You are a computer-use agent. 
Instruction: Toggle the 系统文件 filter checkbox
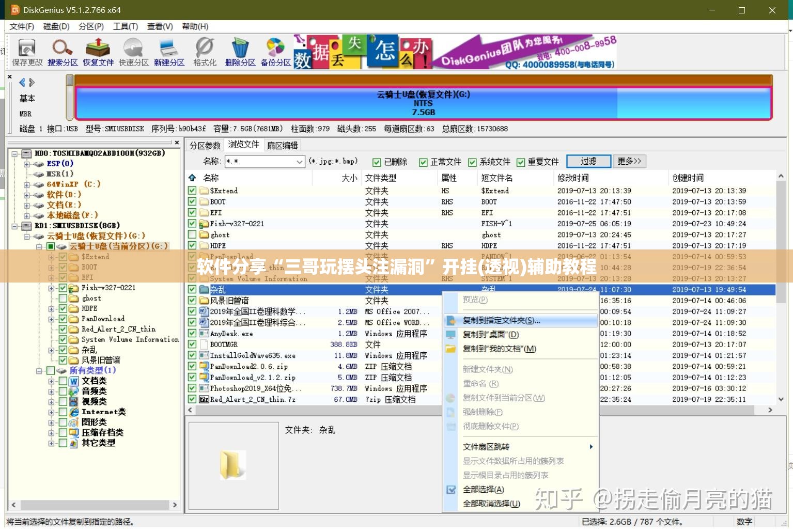(x=472, y=162)
